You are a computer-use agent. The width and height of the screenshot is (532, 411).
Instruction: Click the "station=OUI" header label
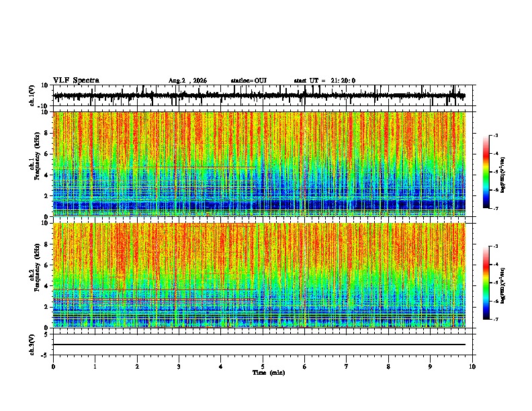(249, 81)
